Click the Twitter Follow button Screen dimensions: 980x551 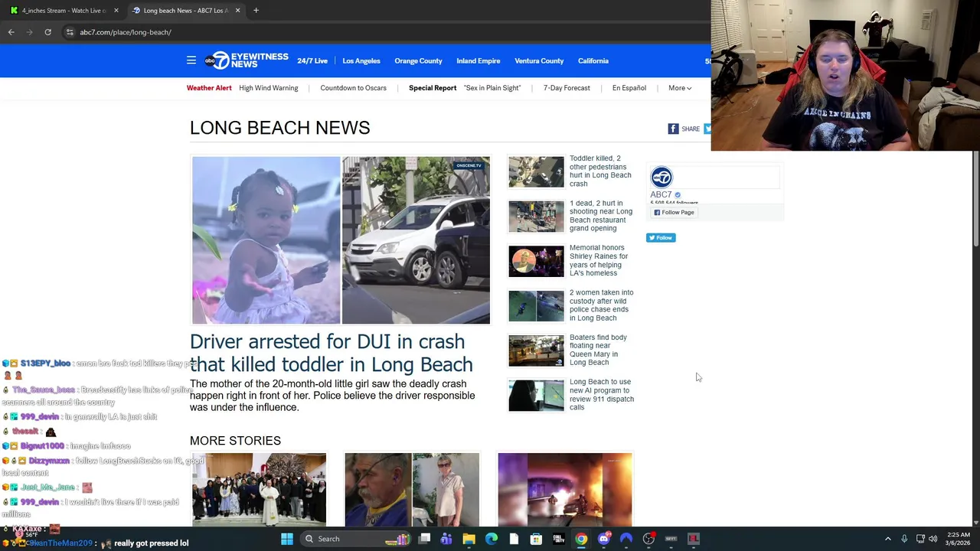tap(661, 237)
